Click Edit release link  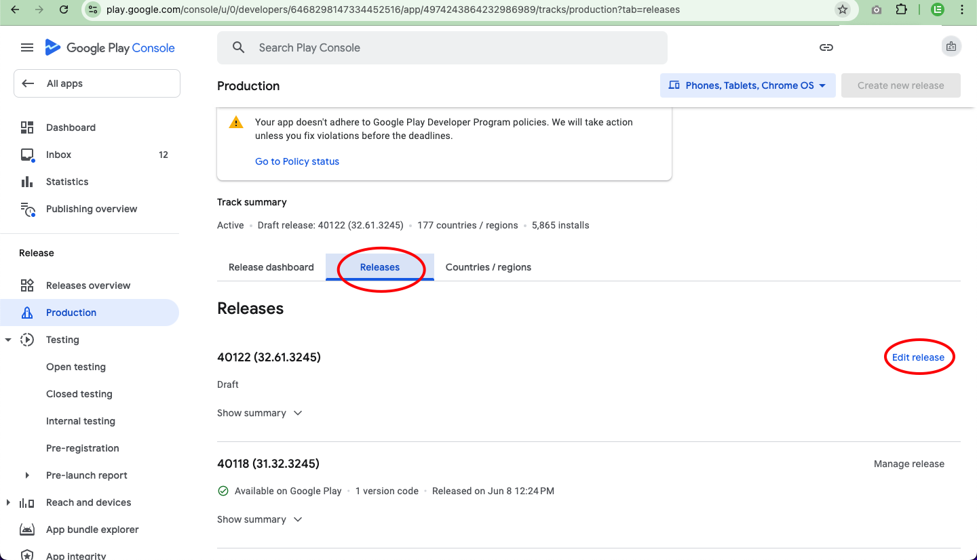pos(918,357)
